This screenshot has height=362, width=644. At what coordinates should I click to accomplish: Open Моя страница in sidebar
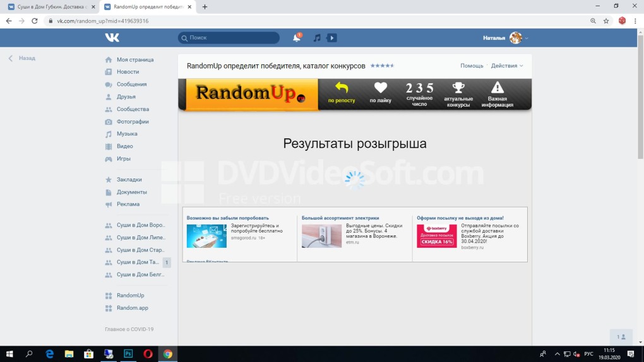click(x=135, y=59)
